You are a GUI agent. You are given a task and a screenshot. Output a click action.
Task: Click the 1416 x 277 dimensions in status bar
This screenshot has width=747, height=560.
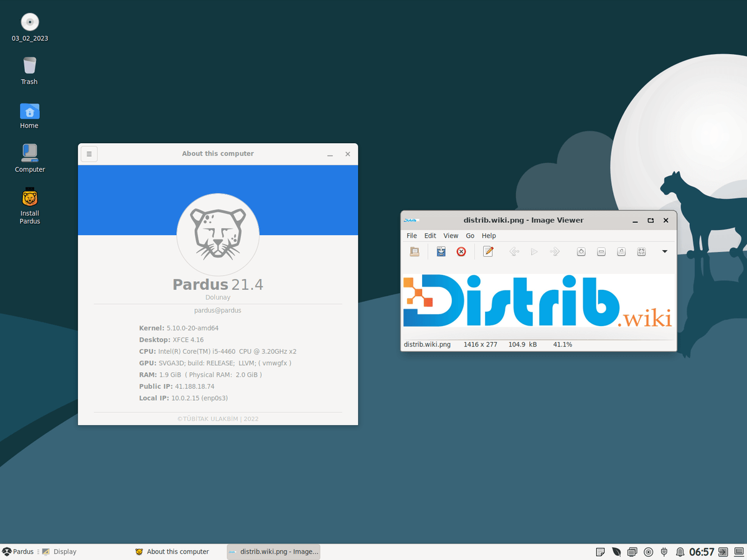[480, 344]
